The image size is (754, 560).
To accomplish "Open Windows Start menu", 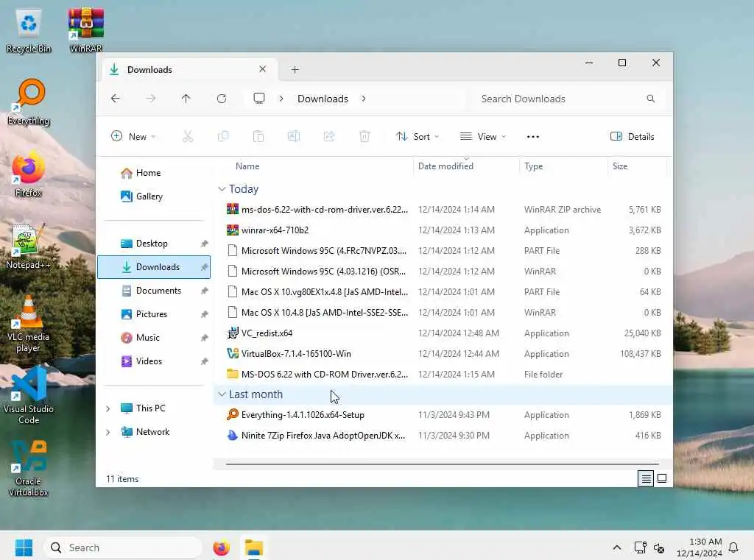I will pyautogui.click(x=24, y=547).
